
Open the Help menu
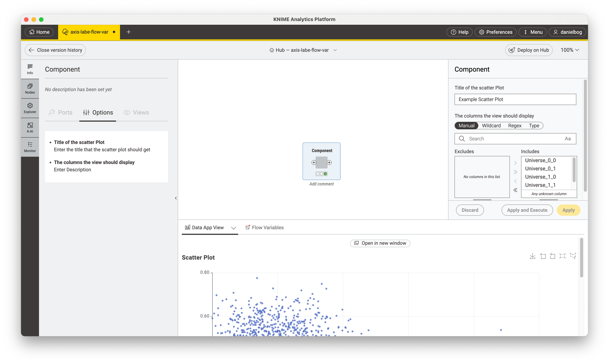point(459,32)
